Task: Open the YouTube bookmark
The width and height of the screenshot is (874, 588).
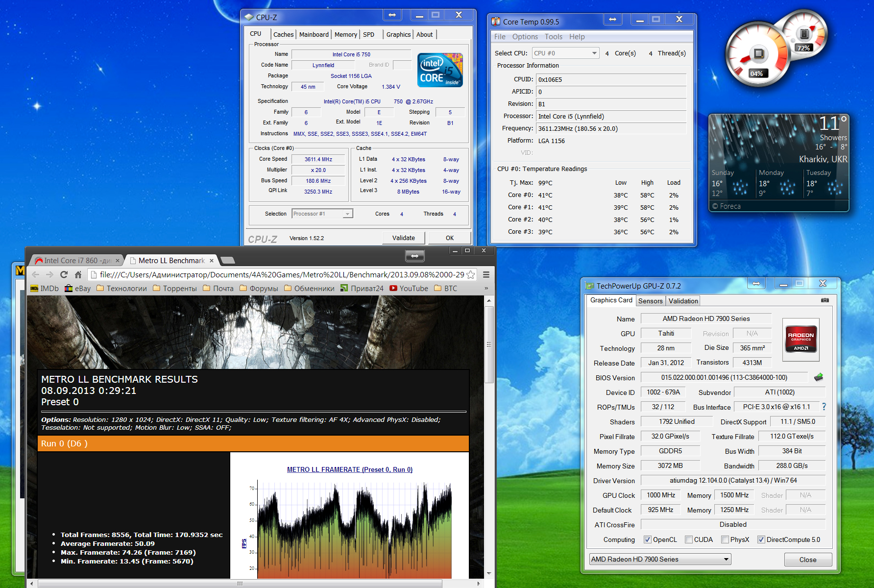Action: pyautogui.click(x=409, y=289)
